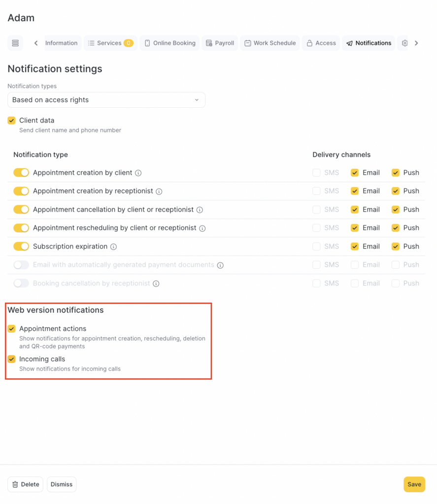The width and height of the screenshot is (437, 504).
Task: Uncheck the Client data checkbox
Action: point(11,121)
